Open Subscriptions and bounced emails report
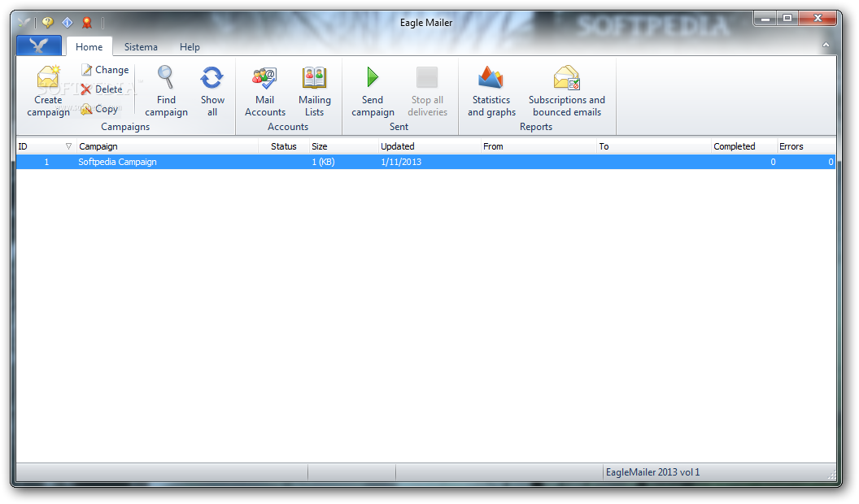 [566, 91]
